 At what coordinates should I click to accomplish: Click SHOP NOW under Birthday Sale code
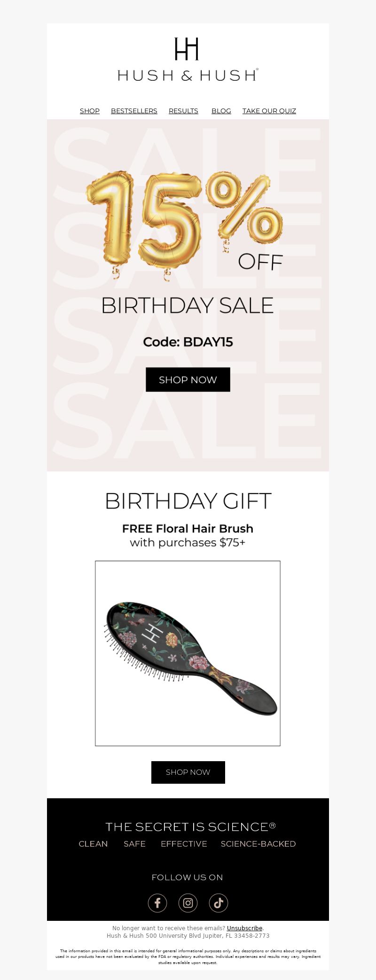[188, 379]
